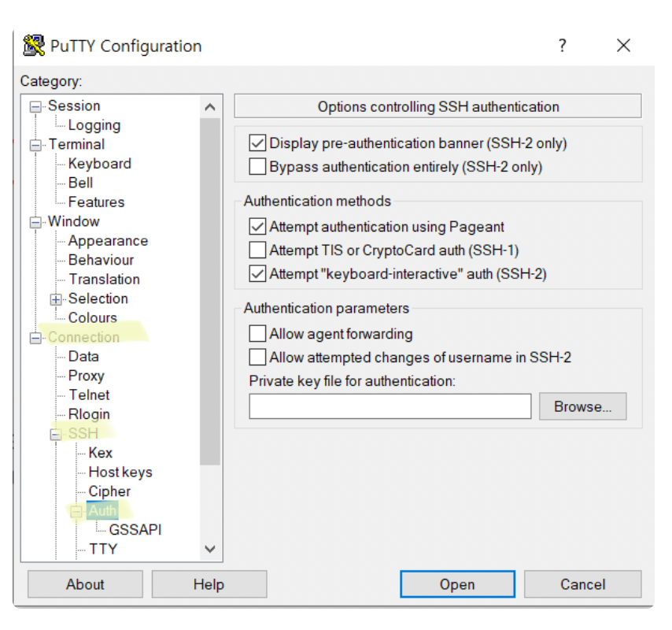Open Kex settings category
672x630 pixels.
100,453
